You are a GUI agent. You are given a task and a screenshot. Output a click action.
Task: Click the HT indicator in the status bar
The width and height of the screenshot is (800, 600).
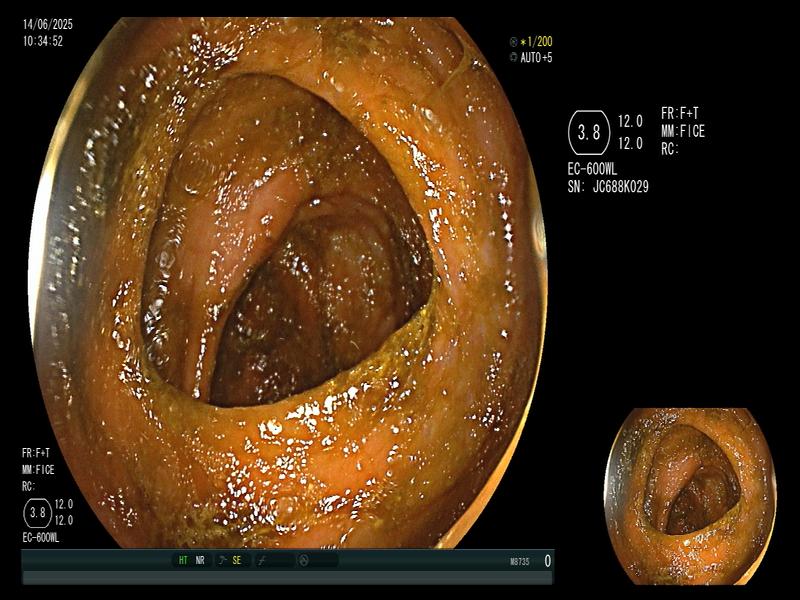(183, 560)
